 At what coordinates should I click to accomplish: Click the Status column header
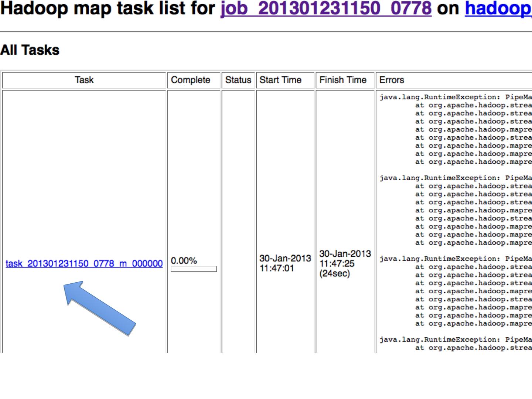point(238,80)
